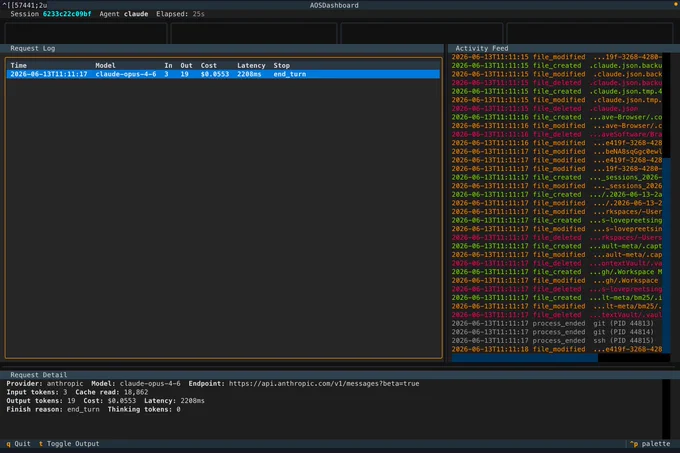Sort request log by Time column
This screenshot has width=680, height=453.
pos(19,65)
